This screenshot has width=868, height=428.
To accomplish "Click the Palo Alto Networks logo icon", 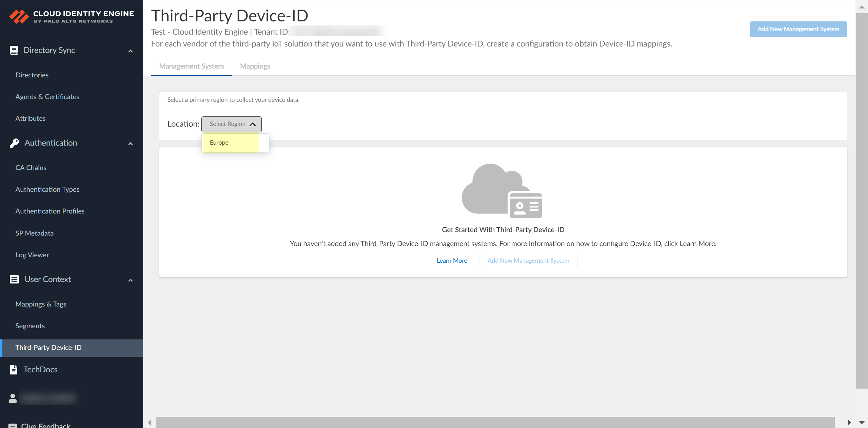I will pyautogui.click(x=19, y=16).
